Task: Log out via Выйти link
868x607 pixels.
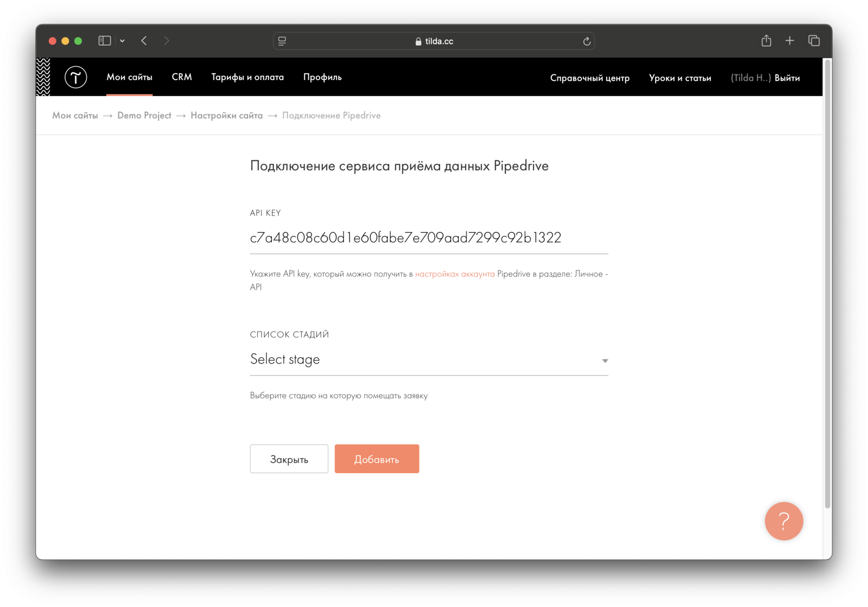Action: pyautogui.click(x=787, y=78)
